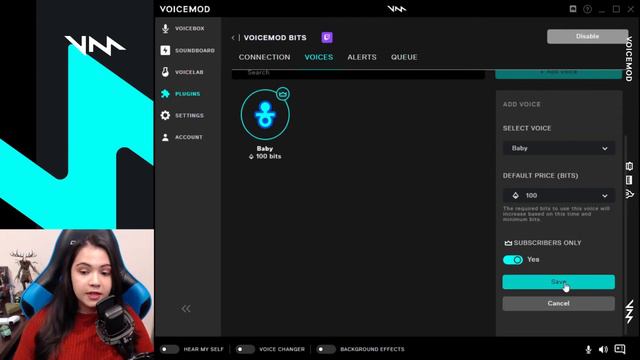Click the lowest right-edge panel icon
The width and height of the screenshot is (640, 360).
coord(629,193)
